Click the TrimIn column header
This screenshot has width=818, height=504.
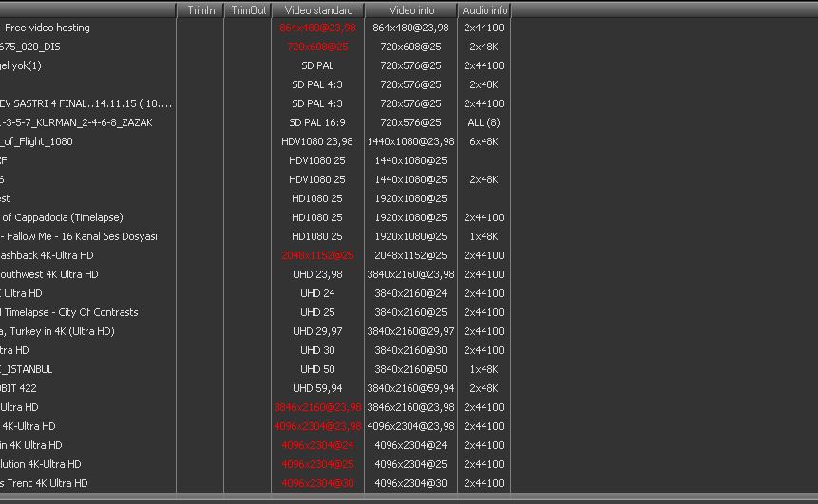click(x=200, y=10)
